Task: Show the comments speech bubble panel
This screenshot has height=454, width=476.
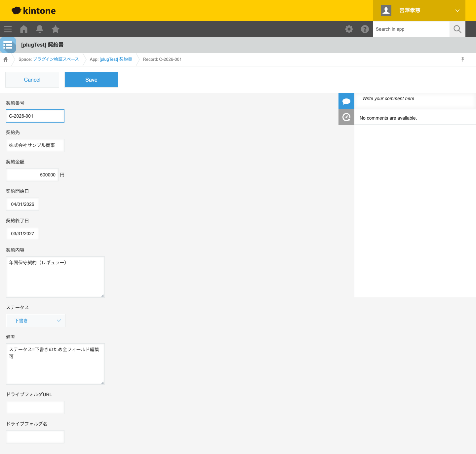Action: click(x=346, y=101)
